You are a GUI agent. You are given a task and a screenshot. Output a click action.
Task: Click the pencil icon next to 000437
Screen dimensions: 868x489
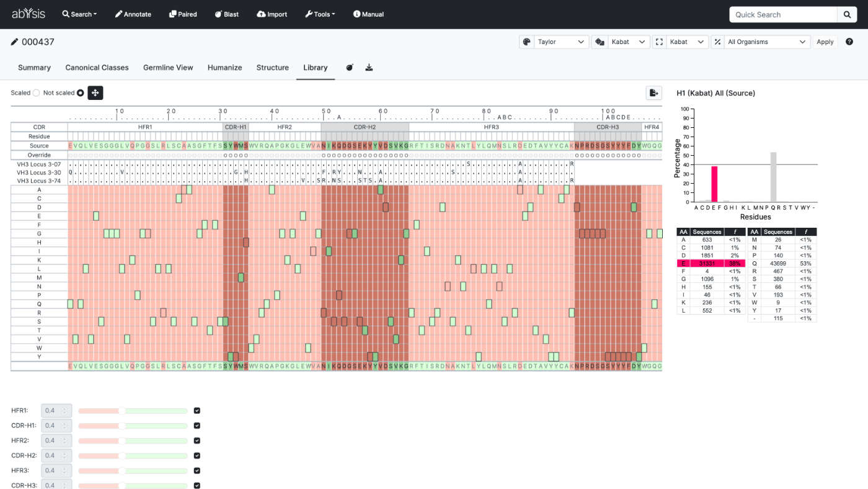coord(15,42)
